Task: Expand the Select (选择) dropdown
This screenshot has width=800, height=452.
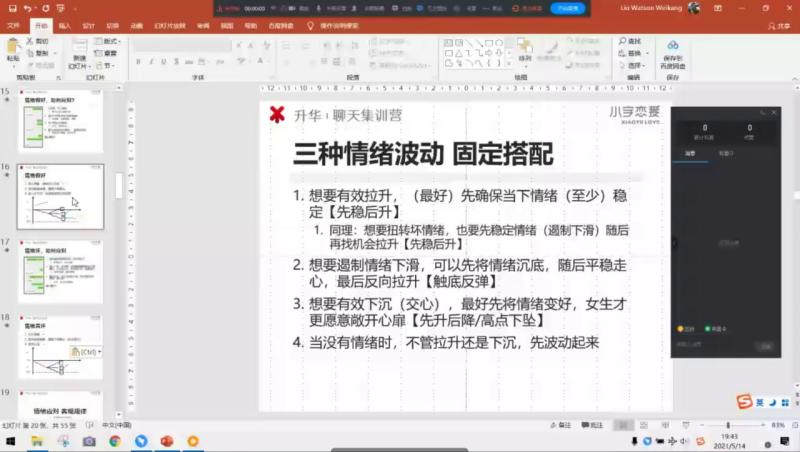Action: [x=633, y=65]
